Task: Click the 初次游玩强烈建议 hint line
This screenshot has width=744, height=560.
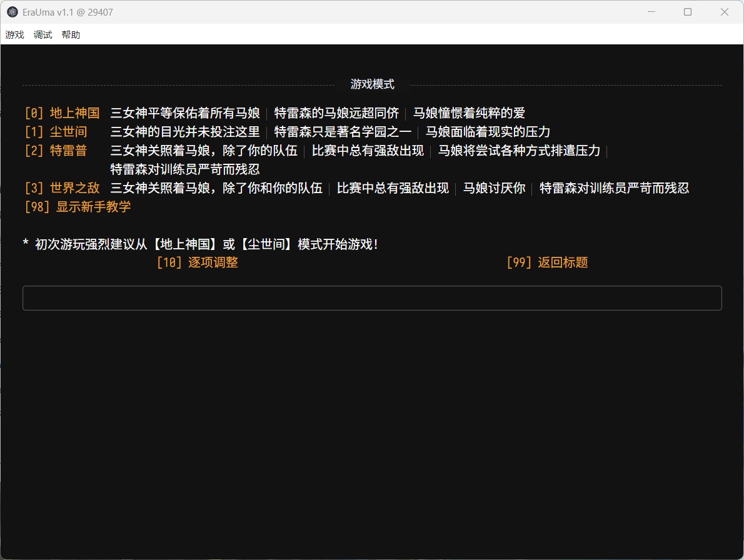Action: pos(201,244)
